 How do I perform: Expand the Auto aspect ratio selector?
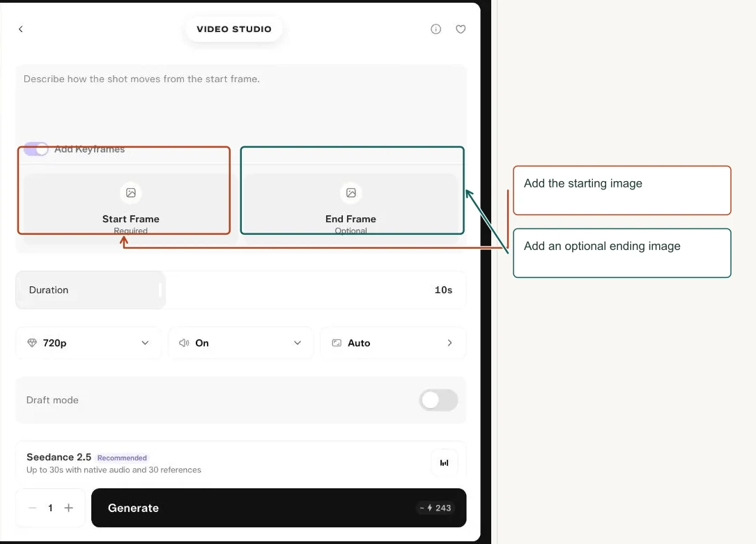[393, 343]
